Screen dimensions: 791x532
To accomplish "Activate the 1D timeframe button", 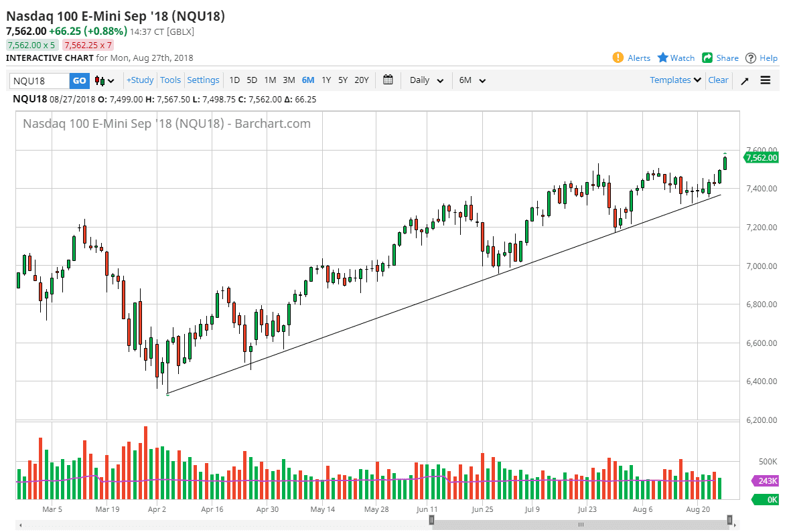I will (x=234, y=80).
